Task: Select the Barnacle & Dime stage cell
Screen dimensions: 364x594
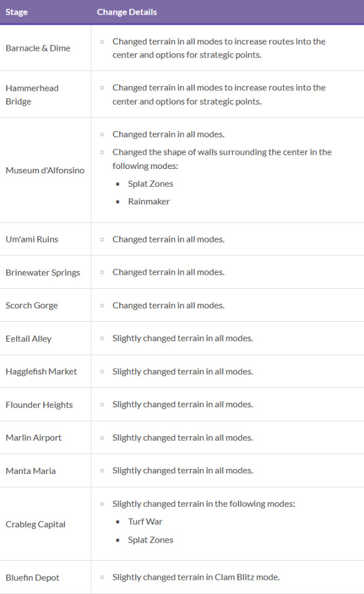Action: tap(38, 48)
